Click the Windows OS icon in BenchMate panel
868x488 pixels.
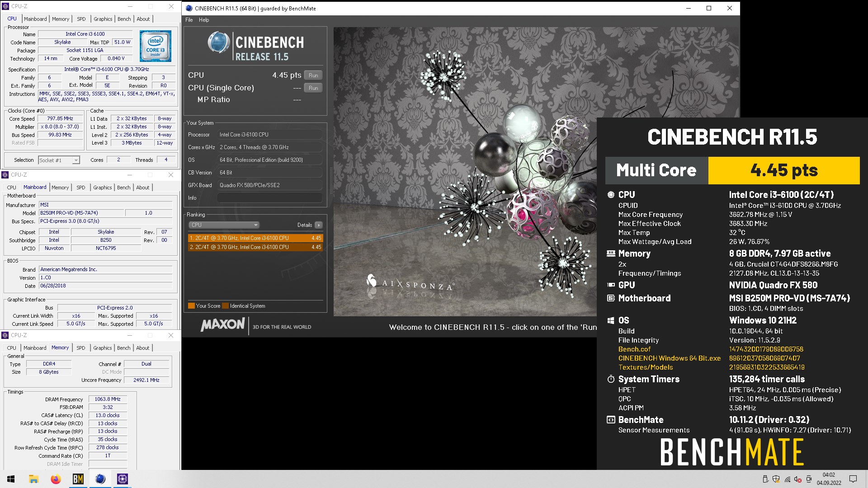tap(611, 320)
